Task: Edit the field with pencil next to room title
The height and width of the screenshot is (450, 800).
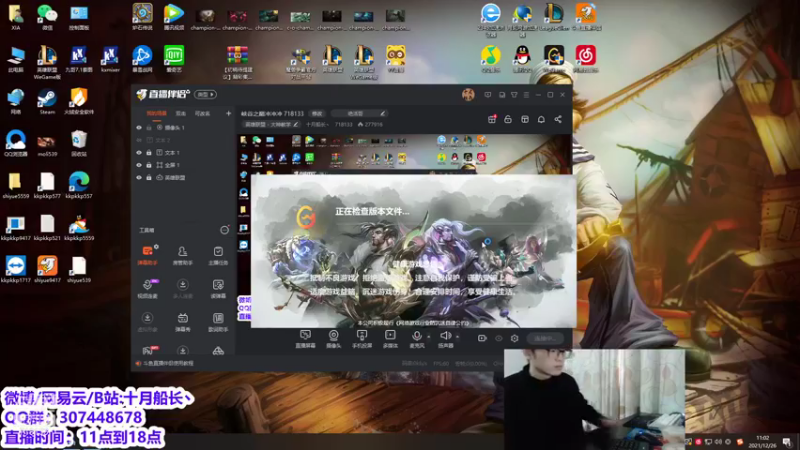Action: click(x=359, y=113)
